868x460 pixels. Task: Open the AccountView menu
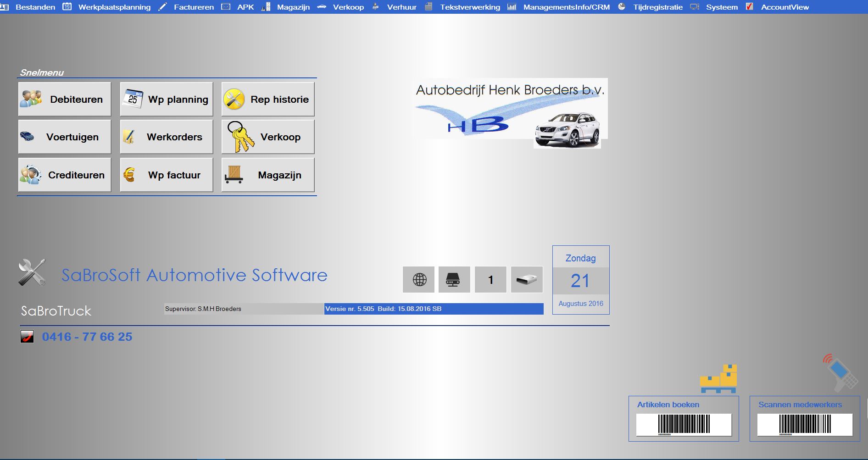pos(785,7)
